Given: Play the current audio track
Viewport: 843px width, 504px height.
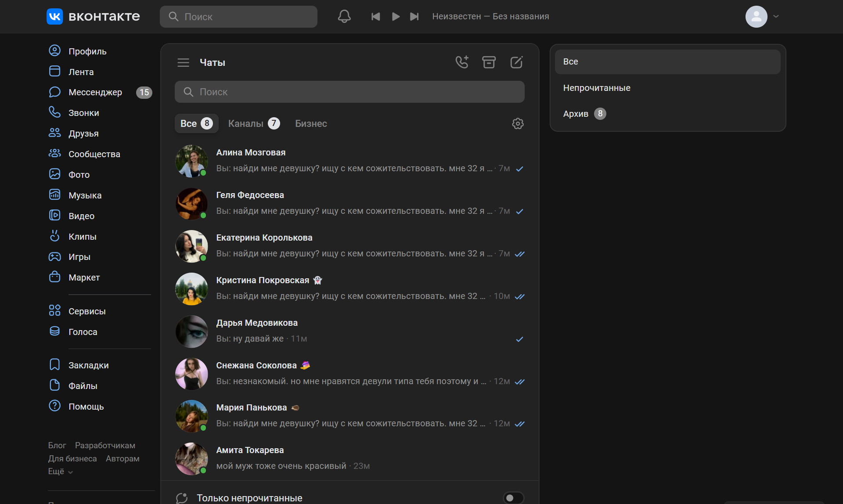Looking at the screenshot, I should [396, 17].
